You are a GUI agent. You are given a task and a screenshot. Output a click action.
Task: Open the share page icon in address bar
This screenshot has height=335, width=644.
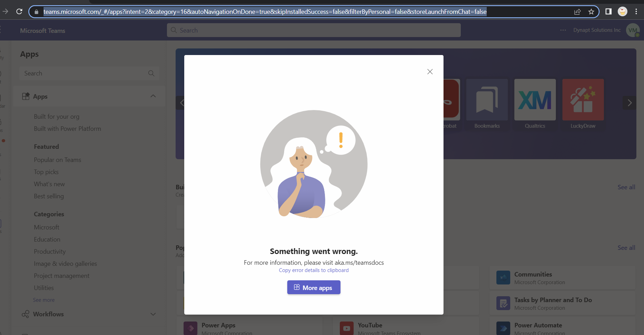tap(577, 12)
